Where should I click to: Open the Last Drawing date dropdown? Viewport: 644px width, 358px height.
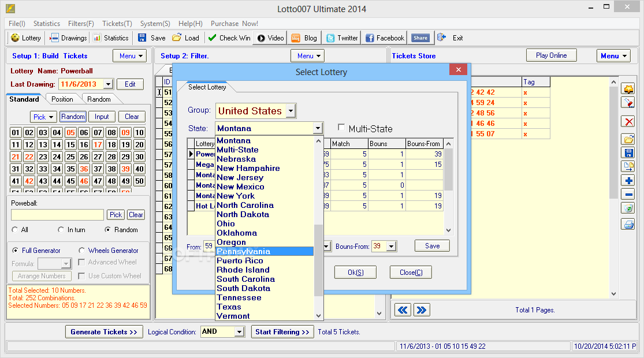point(108,84)
